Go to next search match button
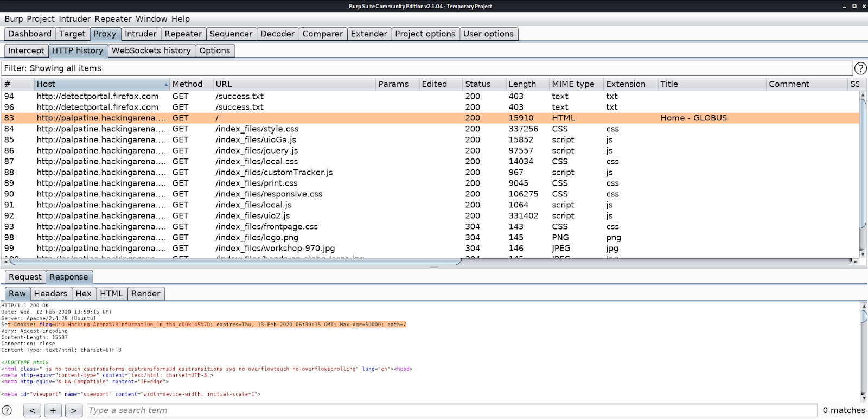The height and width of the screenshot is (419, 868). click(74, 410)
